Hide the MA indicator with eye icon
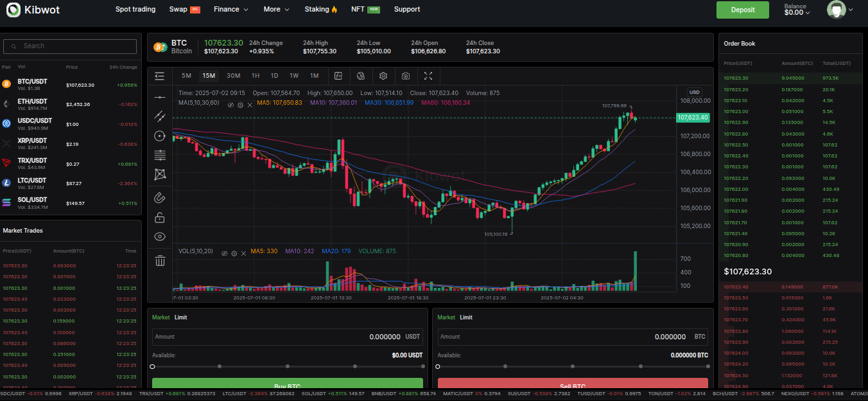Viewport: 868px width, 401px height. coord(231,104)
